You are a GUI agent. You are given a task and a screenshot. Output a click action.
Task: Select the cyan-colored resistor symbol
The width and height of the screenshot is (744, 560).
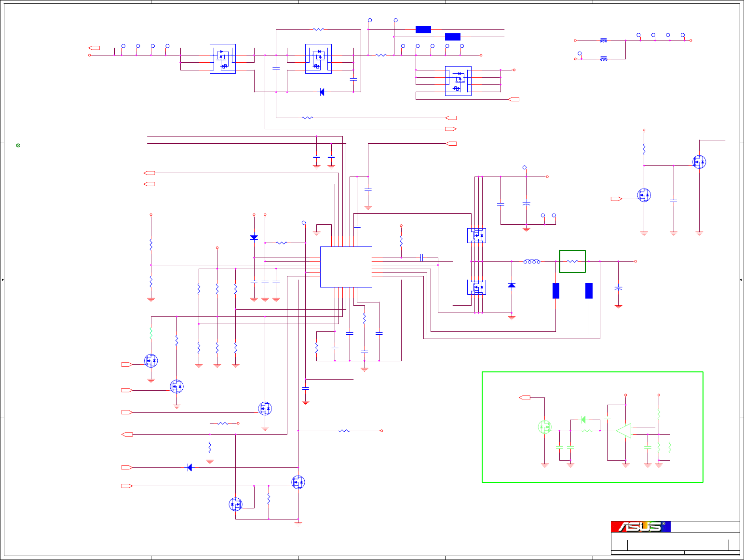tap(151, 333)
